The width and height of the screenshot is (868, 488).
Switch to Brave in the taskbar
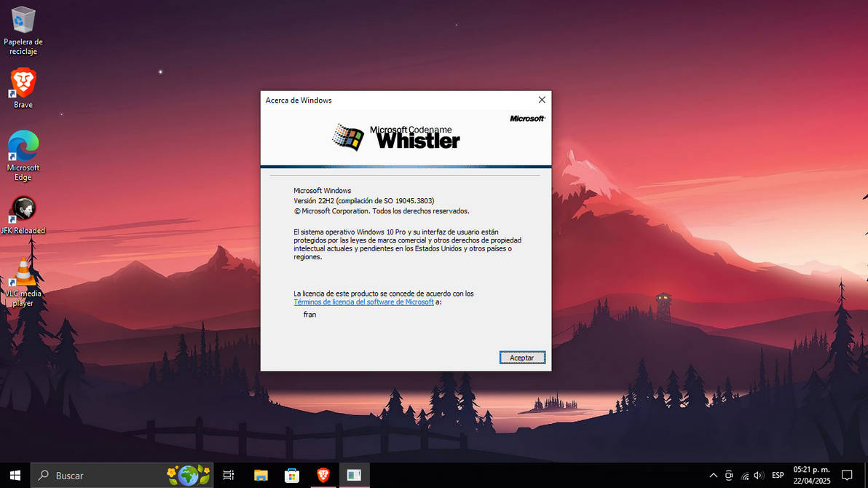click(x=323, y=476)
